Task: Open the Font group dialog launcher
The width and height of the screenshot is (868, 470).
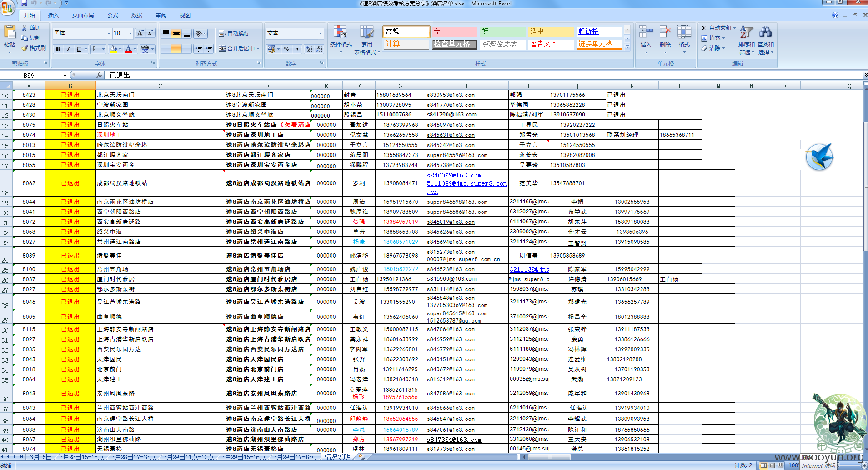Action: pos(153,63)
